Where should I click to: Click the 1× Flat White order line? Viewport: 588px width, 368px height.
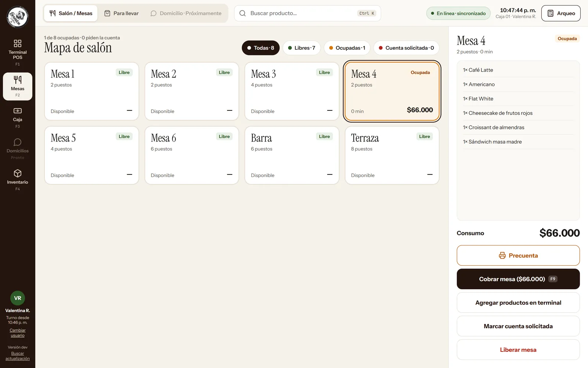(518, 99)
